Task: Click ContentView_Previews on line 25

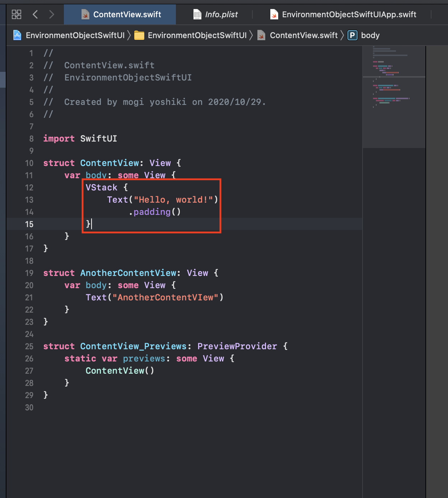Action: (x=133, y=346)
